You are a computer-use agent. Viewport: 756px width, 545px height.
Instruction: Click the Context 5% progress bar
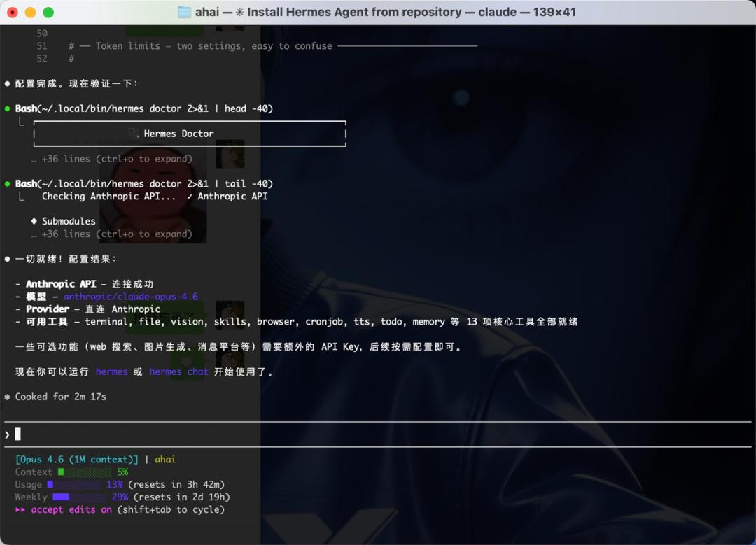point(85,472)
